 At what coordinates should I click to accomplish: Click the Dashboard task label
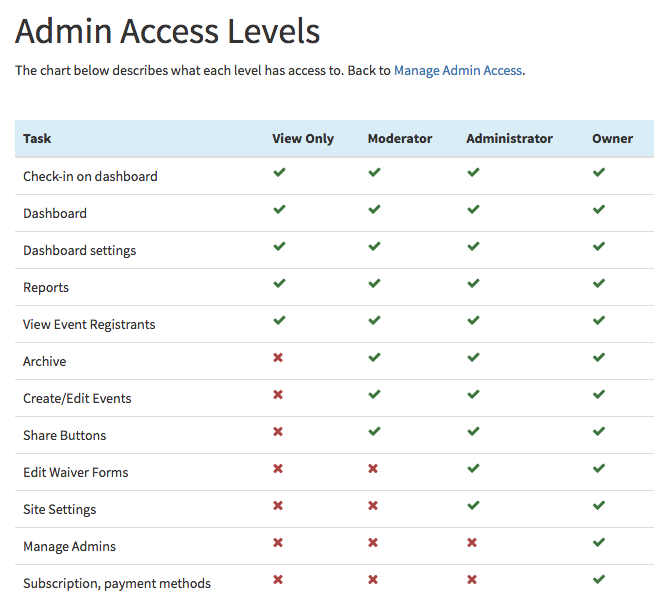(55, 213)
